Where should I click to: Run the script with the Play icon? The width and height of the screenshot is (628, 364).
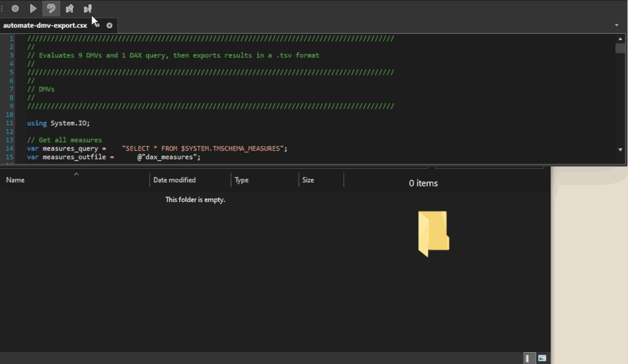click(x=33, y=8)
